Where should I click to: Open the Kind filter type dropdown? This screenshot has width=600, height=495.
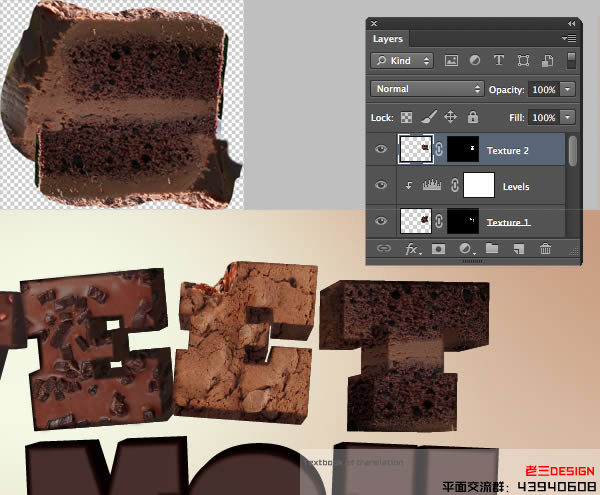click(401, 61)
